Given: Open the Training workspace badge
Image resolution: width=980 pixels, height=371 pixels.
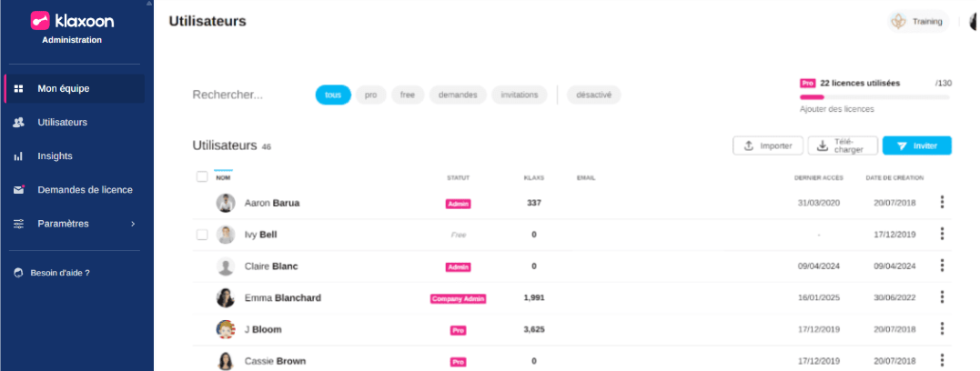Looking at the screenshot, I should 918,21.
